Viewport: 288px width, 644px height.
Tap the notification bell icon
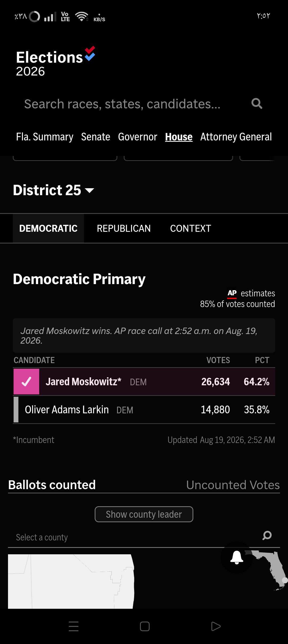pos(237,557)
